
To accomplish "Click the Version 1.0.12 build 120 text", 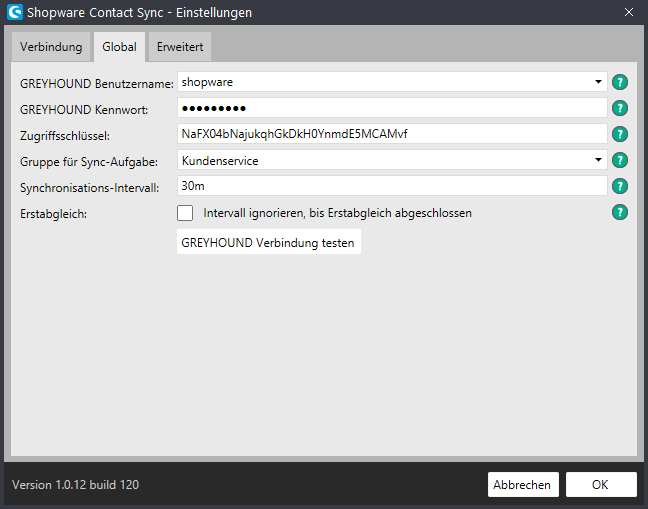I will click(x=75, y=485).
